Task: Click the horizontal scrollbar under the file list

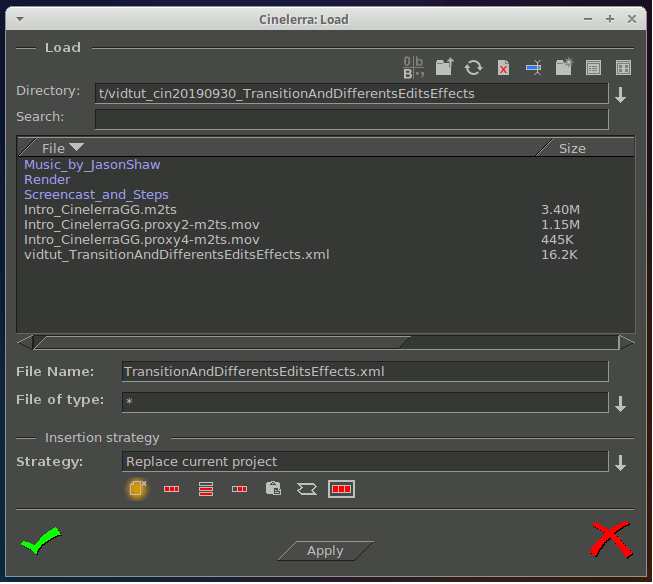Action: tap(220, 342)
